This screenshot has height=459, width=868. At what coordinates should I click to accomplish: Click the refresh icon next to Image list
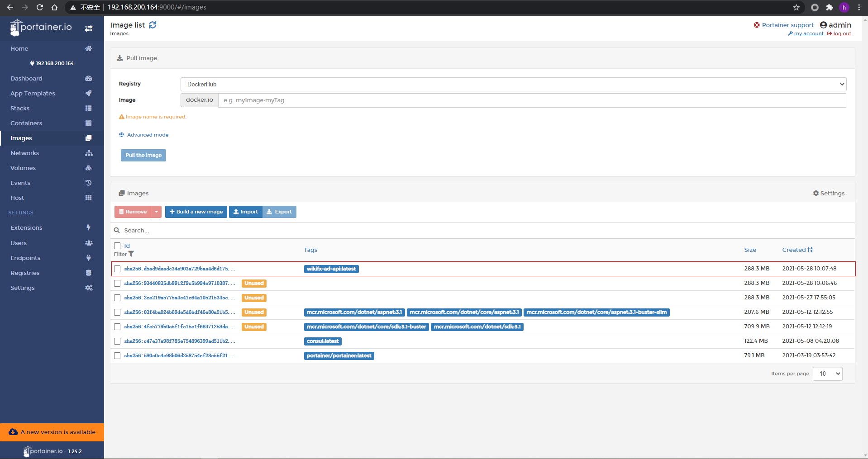pos(153,25)
